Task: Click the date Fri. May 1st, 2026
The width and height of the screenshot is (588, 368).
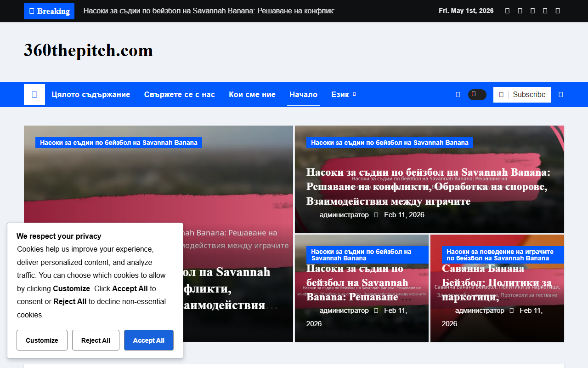Action: pyautogui.click(x=466, y=11)
